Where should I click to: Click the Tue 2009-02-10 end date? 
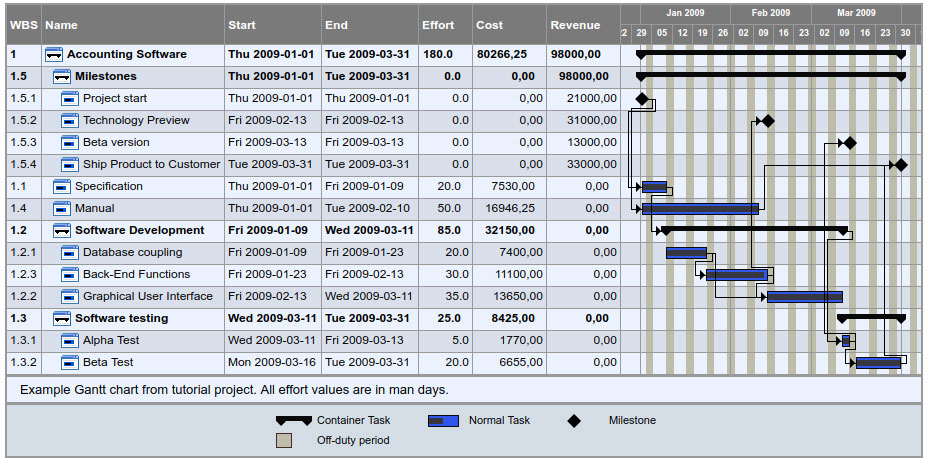click(368, 208)
